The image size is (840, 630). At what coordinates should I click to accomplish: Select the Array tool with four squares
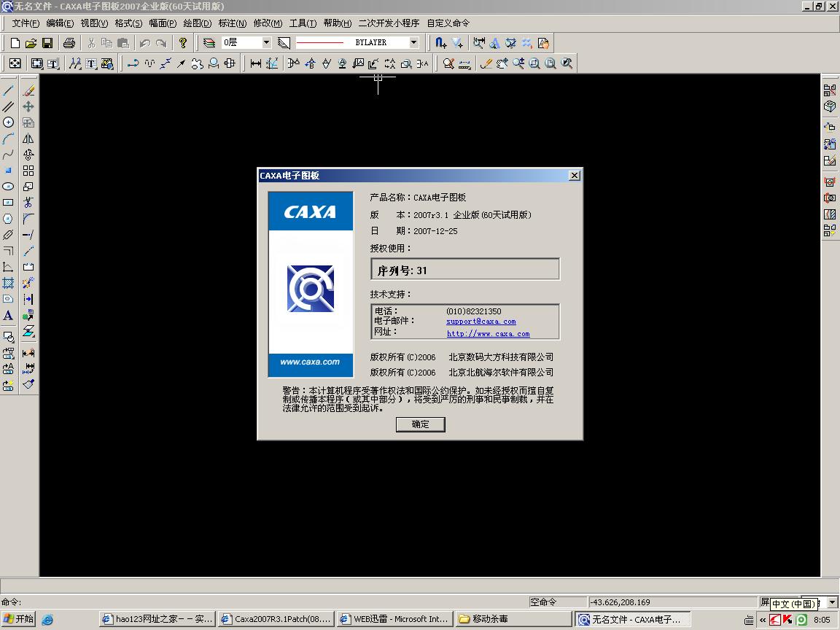(28, 171)
